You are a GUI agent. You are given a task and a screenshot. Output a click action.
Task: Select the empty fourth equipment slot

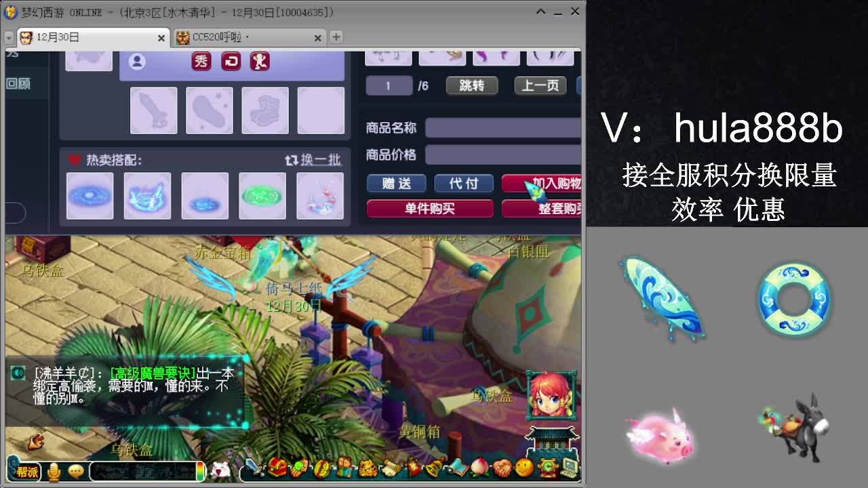click(321, 110)
